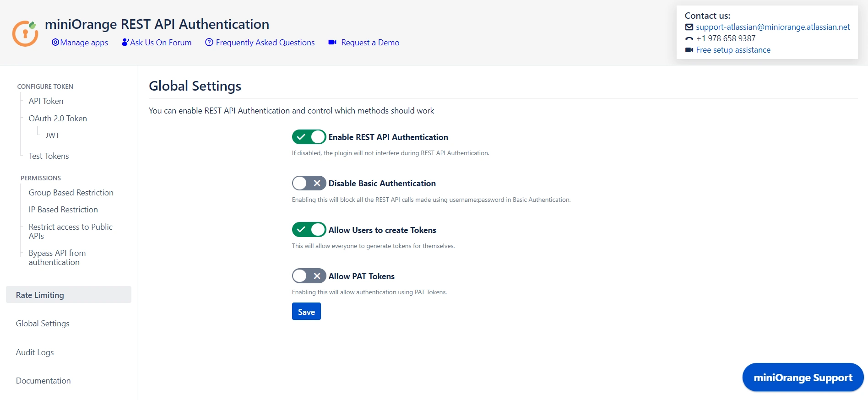Viewport: 868px width, 400px height.
Task: Click the Disable Basic Authentication label
Action: pyautogui.click(x=382, y=184)
